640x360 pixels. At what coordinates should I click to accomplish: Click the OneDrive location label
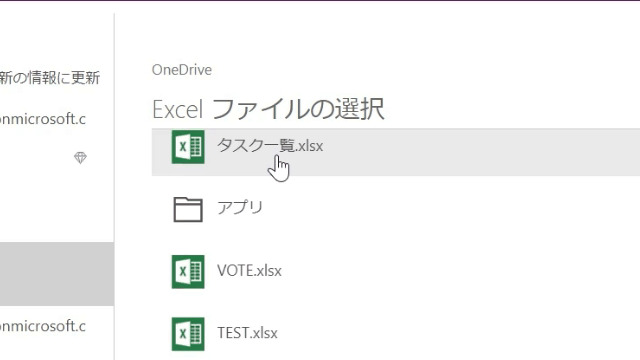pos(182,70)
